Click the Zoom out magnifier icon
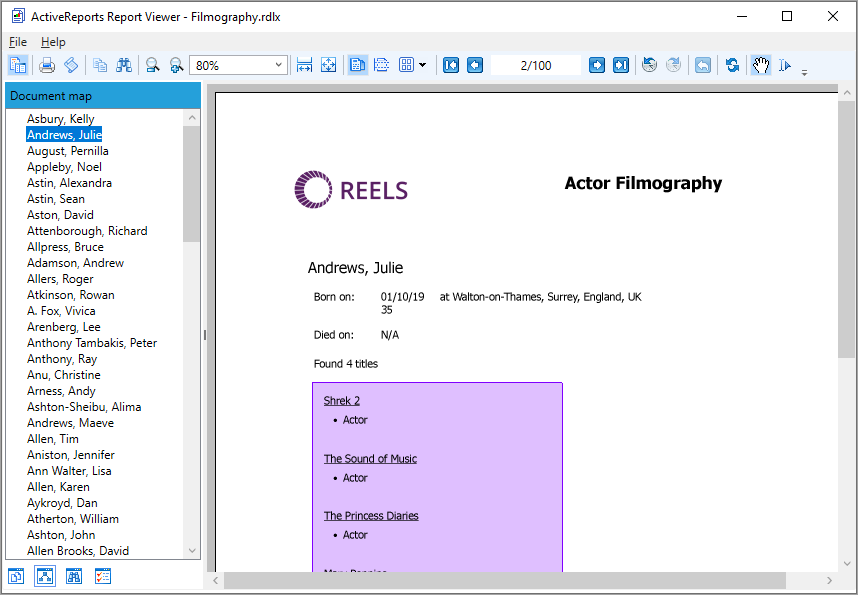Image resolution: width=858 pixels, height=595 pixels. (153, 65)
